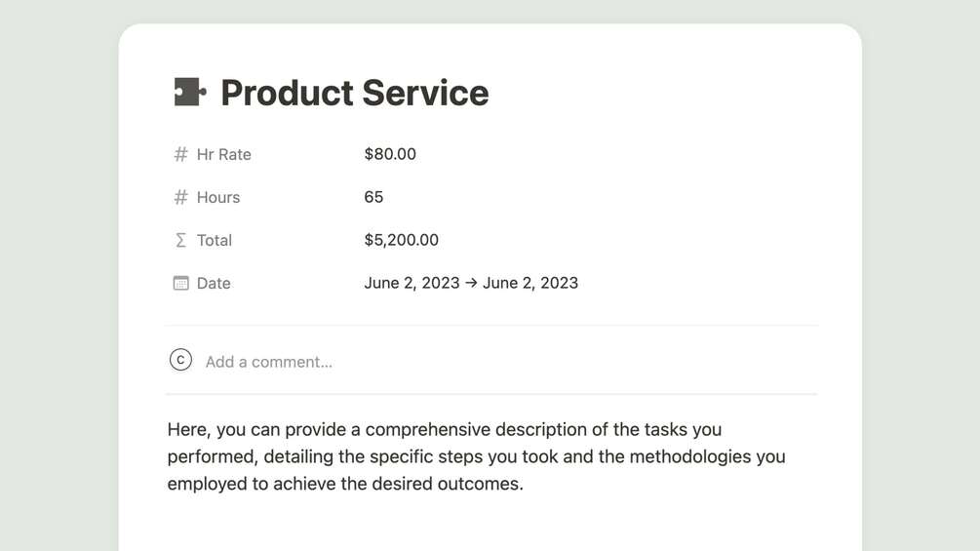Click the start date before the arrow
This screenshot has height=551, width=980.
[x=412, y=283]
